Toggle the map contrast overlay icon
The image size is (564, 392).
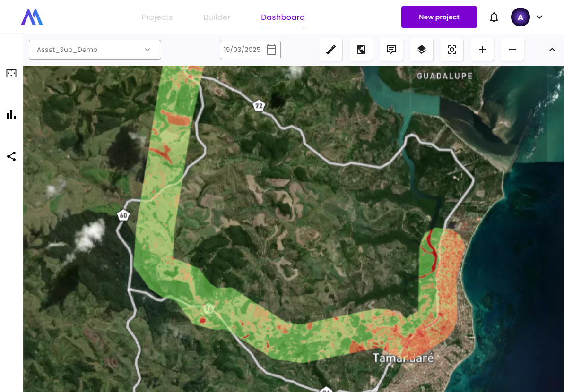[361, 50]
